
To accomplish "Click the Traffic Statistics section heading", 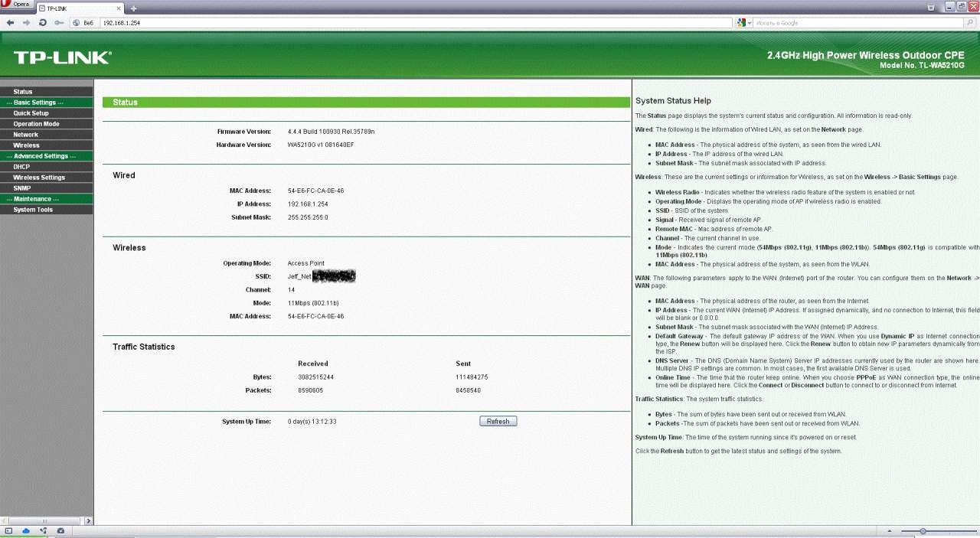I will [144, 347].
